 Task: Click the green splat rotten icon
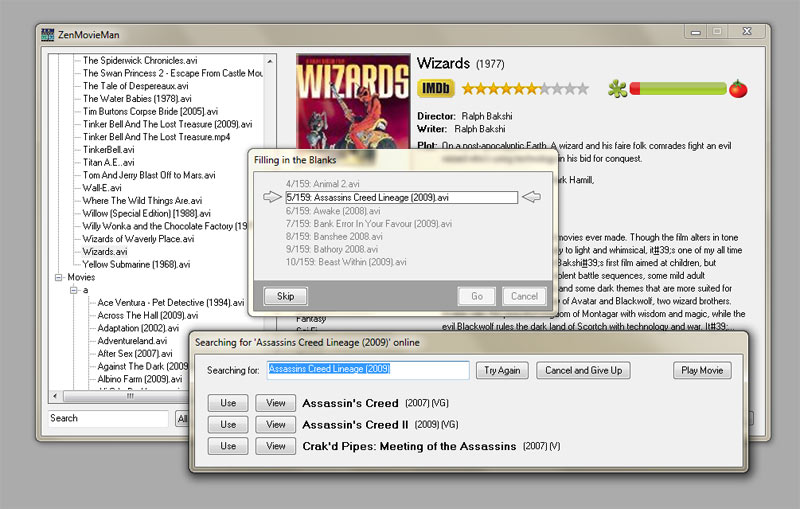tap(618, 89)
